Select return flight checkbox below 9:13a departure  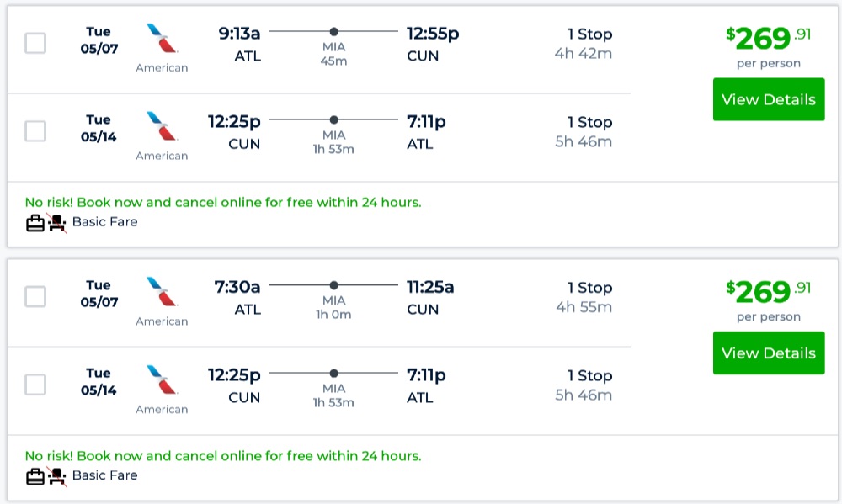35,131
